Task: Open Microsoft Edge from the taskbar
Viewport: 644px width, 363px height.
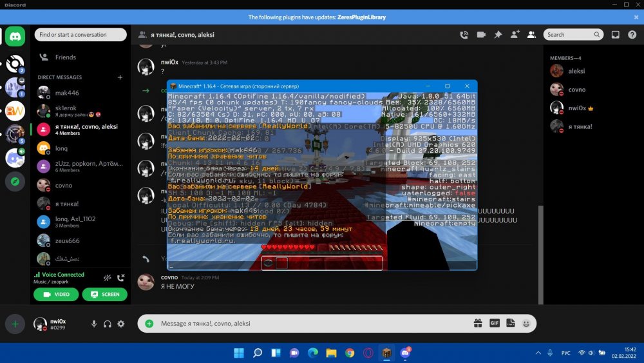Action: [x=313, y=353]
